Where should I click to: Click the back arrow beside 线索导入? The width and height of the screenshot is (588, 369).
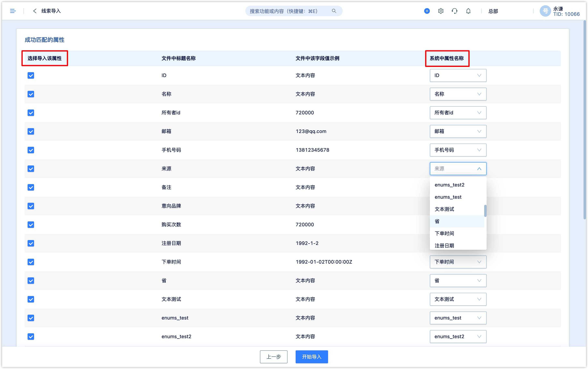tap(35, 11)
